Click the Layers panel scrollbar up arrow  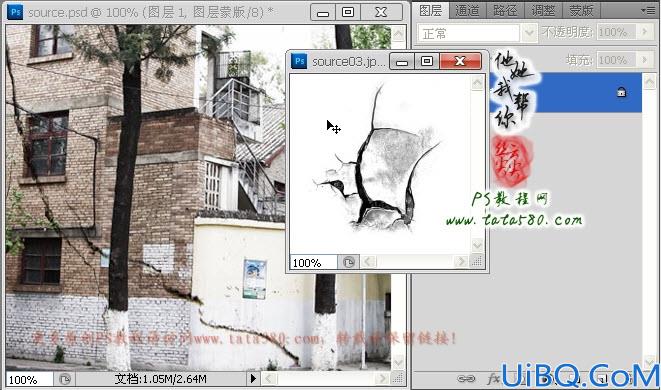tap(650, 82)
